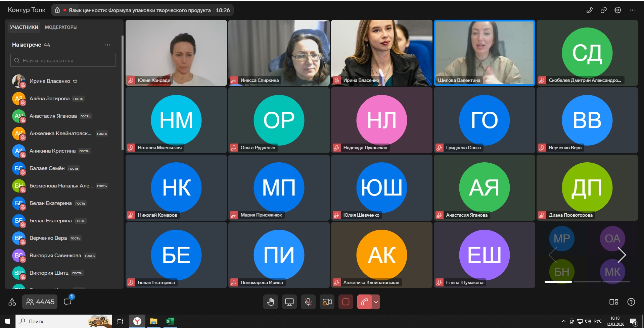This screenshot has width=644, height=328.
Task: Toggle the participants panel showing 44/45
Action: [40, 302]
